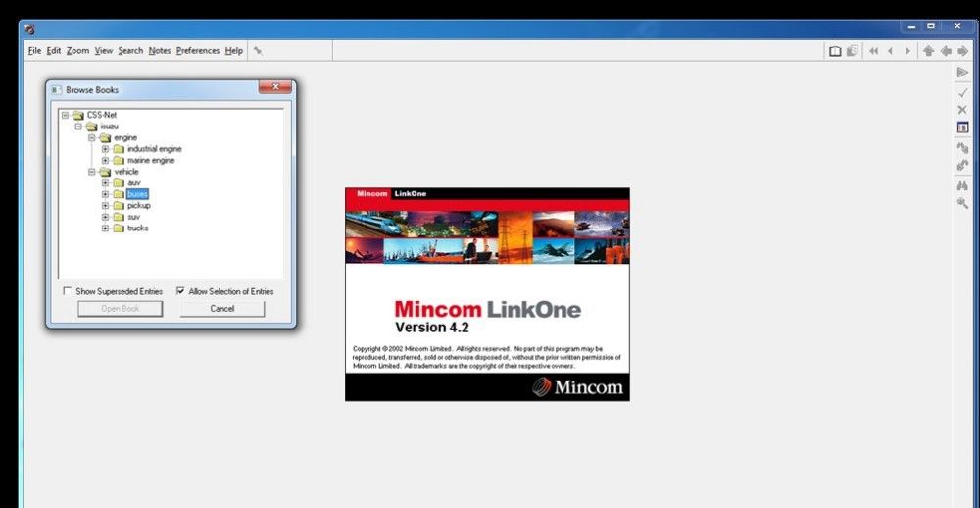Click the X icon in right sidebar
980x508 pixels.
[962, 110]
